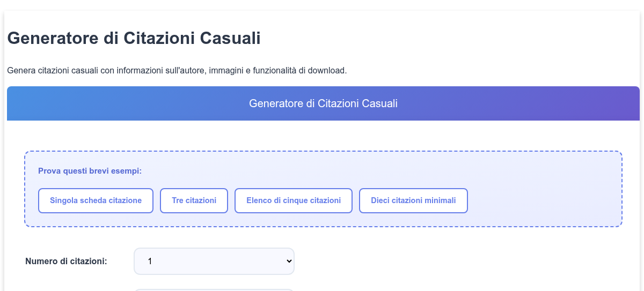Click the partially visible field below citations select
644x291 pixels.
click(x=214, y=290)
